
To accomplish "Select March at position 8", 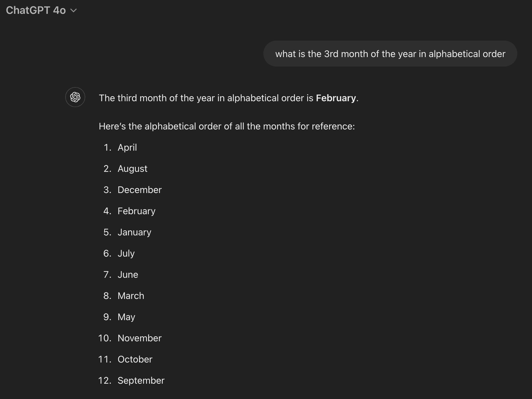I will (x=131, y=296).
